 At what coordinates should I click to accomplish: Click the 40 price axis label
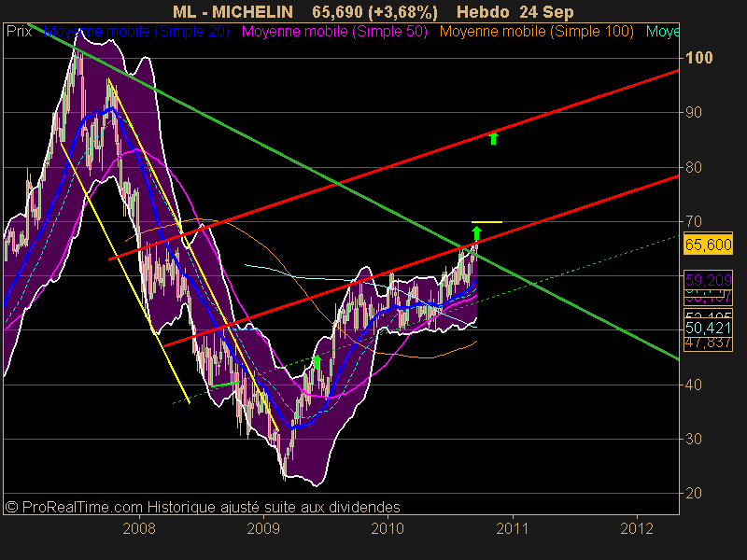[x=694, y=385]
